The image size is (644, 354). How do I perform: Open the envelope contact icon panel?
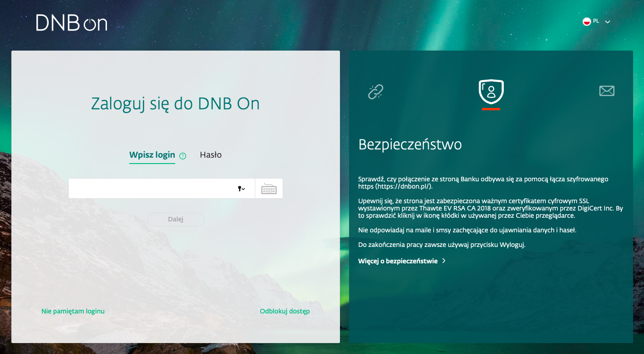pos(607,91)
